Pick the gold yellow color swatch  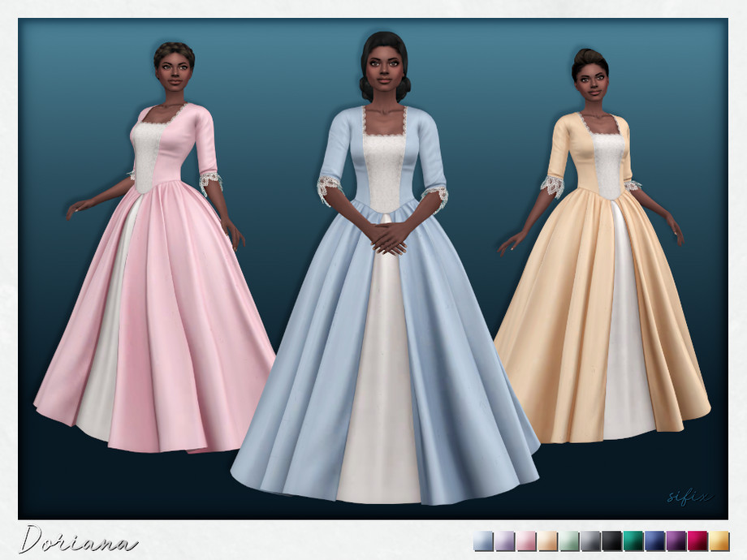719,541
